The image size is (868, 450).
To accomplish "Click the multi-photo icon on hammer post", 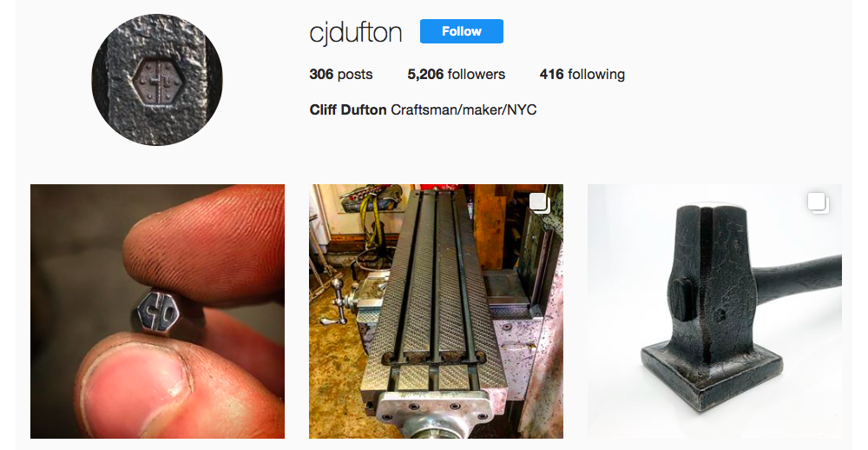I will click(x=819, y=202).
